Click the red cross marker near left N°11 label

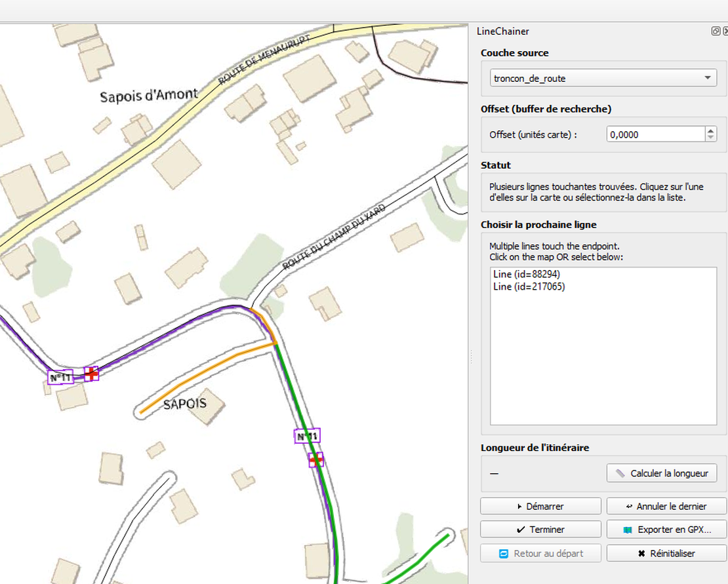[x=91, y=374]
